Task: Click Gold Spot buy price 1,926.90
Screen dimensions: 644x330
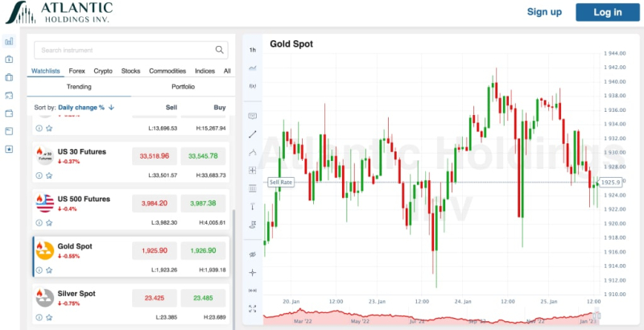Action: (x=204, y=250)
